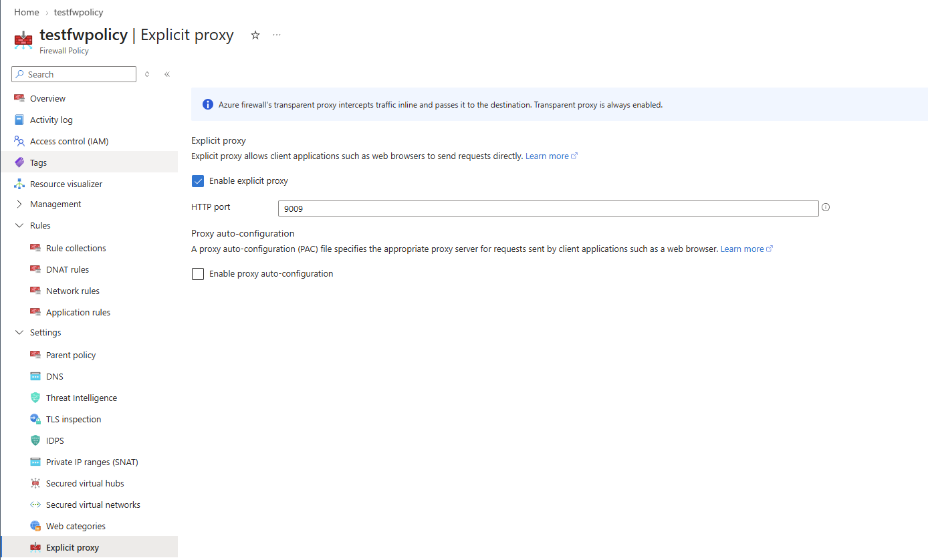928x560 pixels.
Task: Click the Access control people icon
Action: click(19, 141)
